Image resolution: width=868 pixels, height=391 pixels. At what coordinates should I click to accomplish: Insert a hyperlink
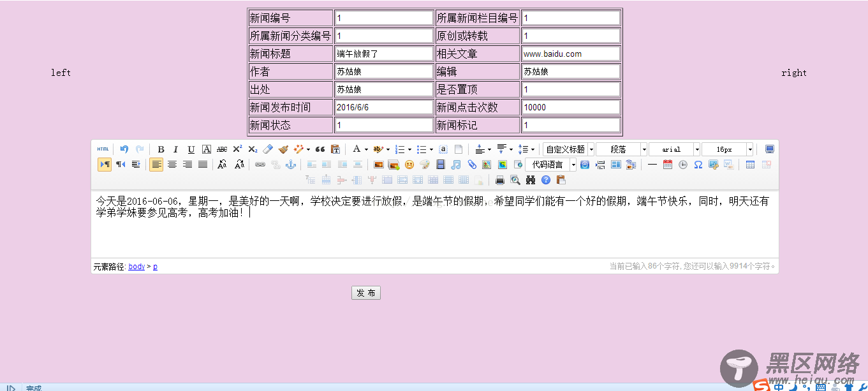coord(260,165)
